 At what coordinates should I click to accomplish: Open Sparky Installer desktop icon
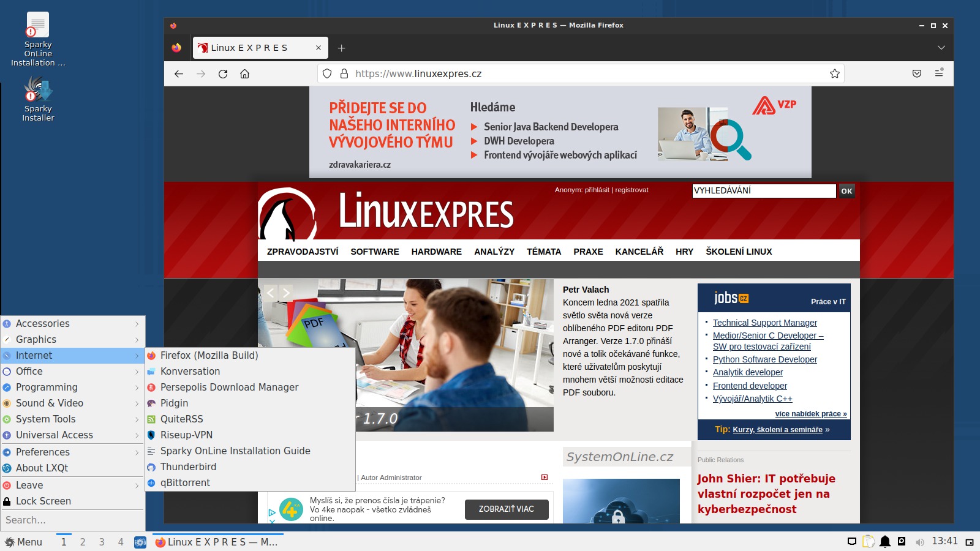(38, 99)
